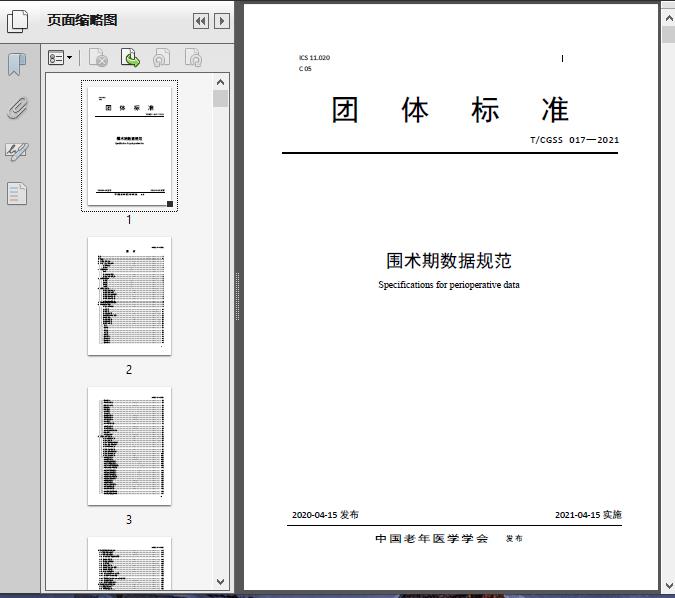This screenshot has width=675, height=598.
Task: Click the 'ICS 11.020' text
Action: tap(314, 58)
